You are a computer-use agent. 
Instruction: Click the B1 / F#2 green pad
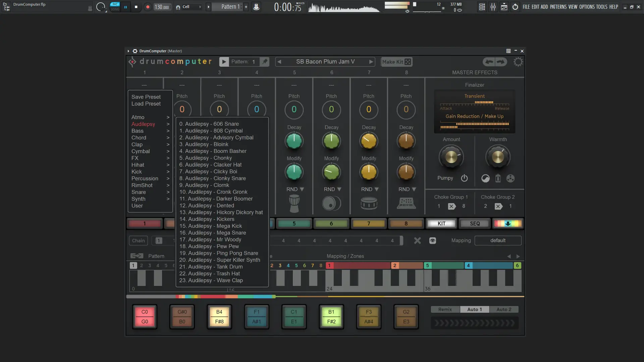pyautogui.click(x=331, y=317)
